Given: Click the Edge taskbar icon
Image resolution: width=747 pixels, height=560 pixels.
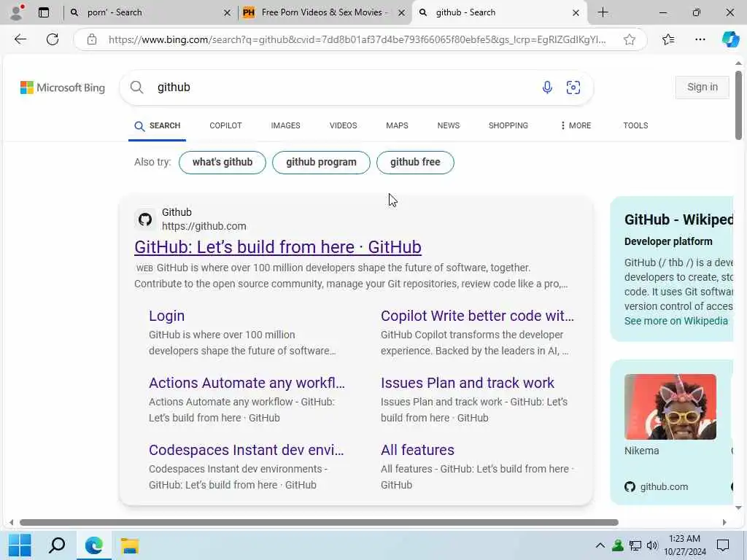Looking at the screenshot, I should [94, 545].
